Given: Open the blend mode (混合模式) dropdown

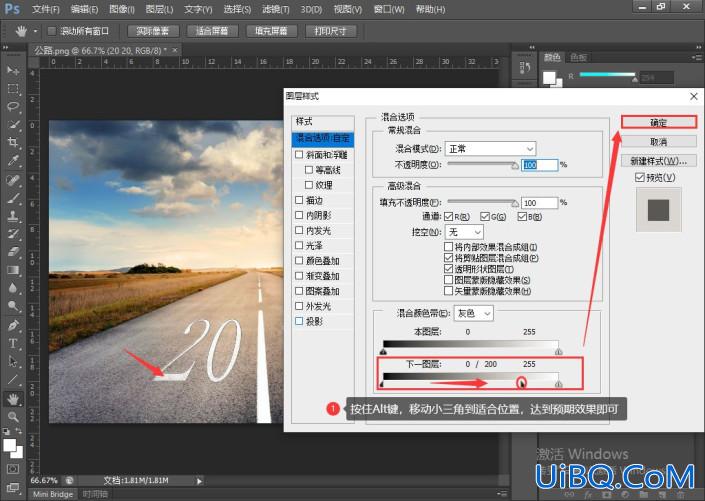Looking at the screenshot, I should coord(491,148).
